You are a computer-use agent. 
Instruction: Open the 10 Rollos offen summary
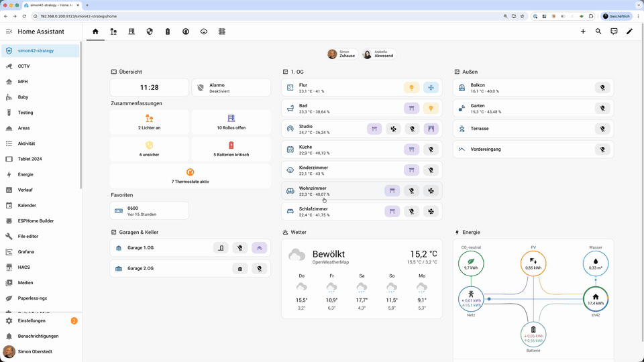231,122
